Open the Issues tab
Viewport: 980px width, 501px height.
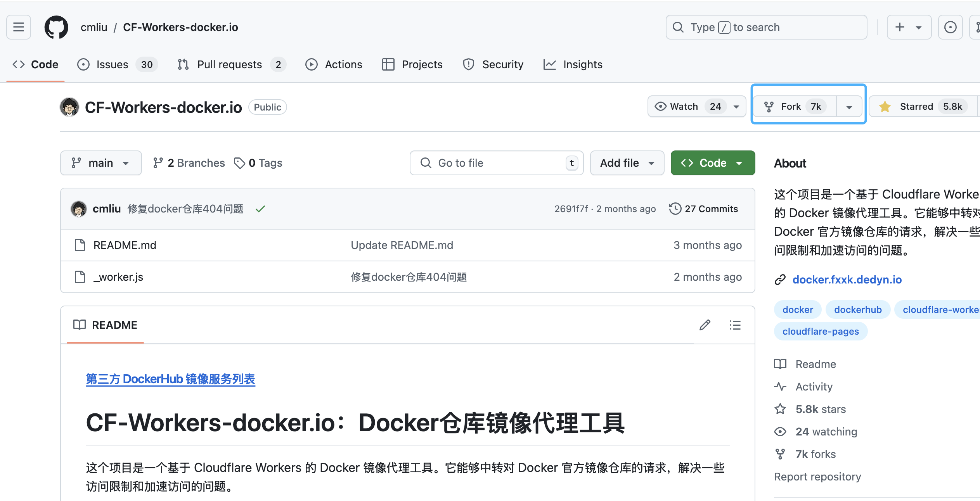point(117,64)
